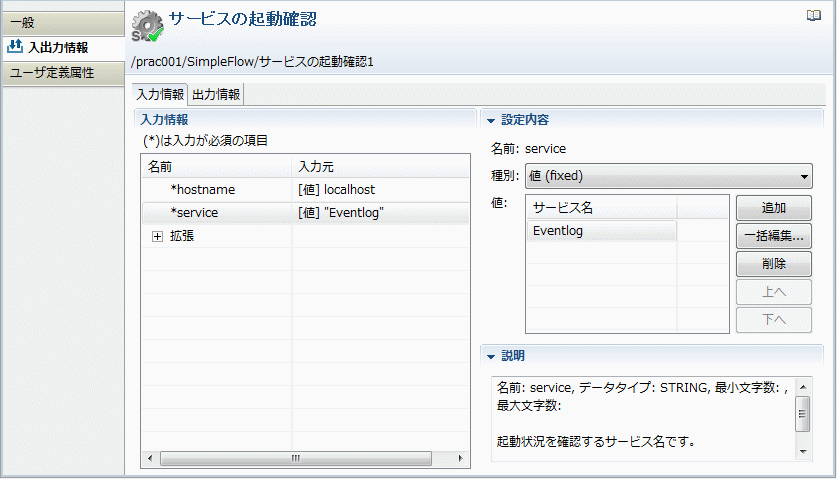Click the 入出力情報 sidebar icon

click(15, 46)
